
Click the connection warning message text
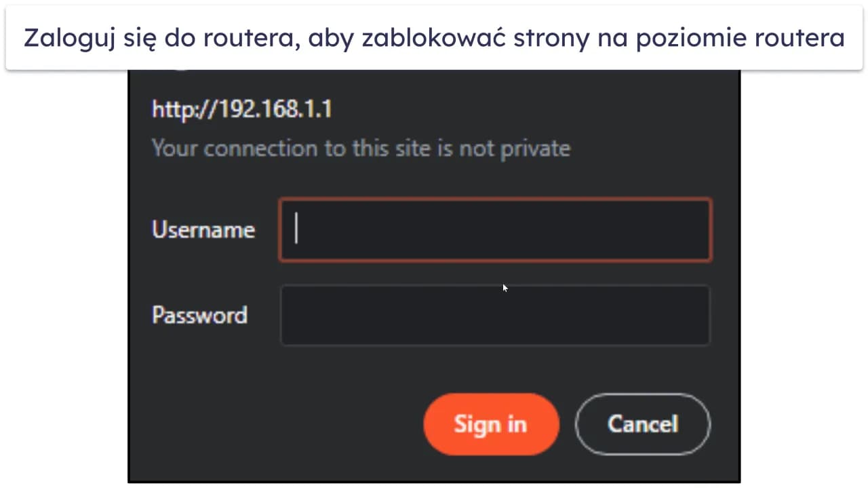(x=361, y=148)
